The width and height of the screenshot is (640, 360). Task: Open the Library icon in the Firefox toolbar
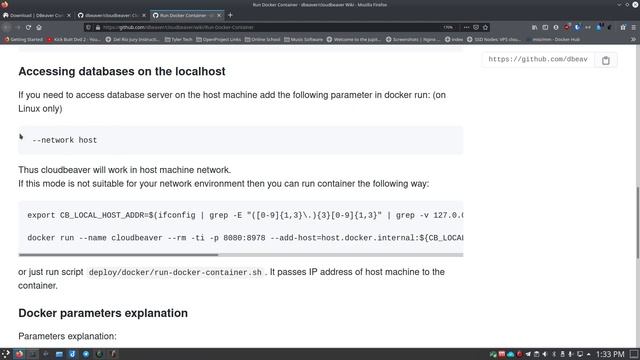click(534, 27)
